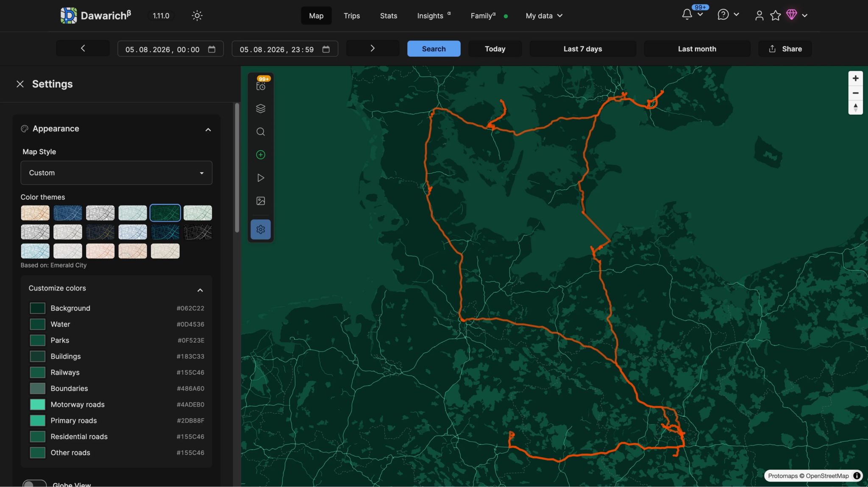Open the Boundaries color swatch

coord(37,388)
